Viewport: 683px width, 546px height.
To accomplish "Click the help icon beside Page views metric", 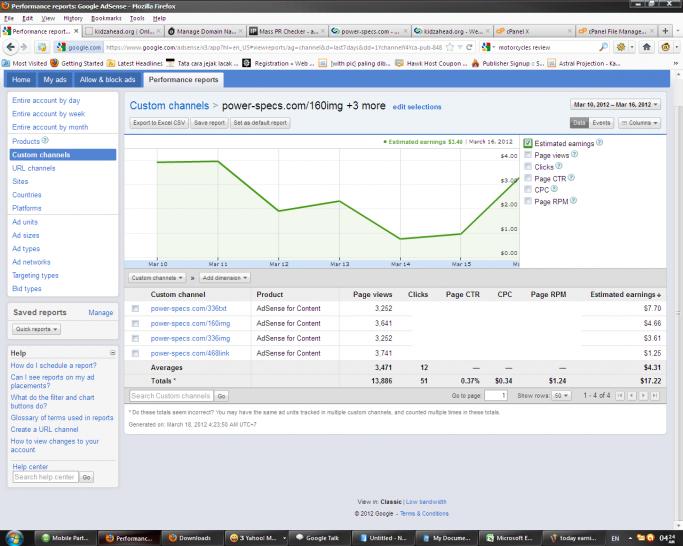I will [574, 154].
